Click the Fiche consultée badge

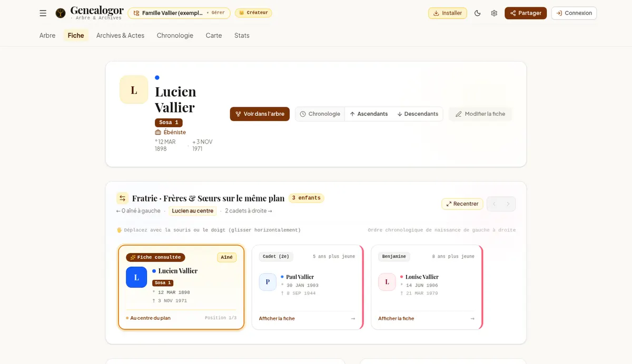pyautogui.click(x=155, y=258)
